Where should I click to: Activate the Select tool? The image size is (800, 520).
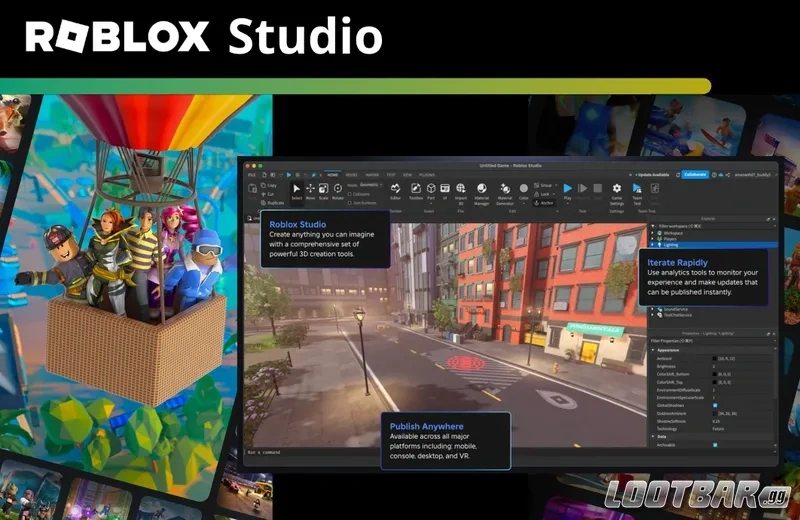[296, 191]
